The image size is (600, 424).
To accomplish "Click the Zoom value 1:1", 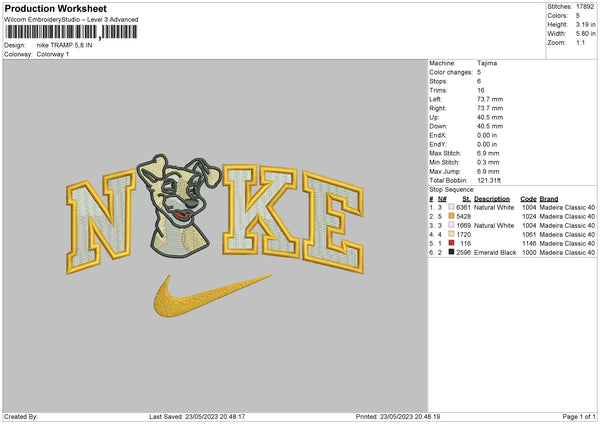I will coord(580,42).
